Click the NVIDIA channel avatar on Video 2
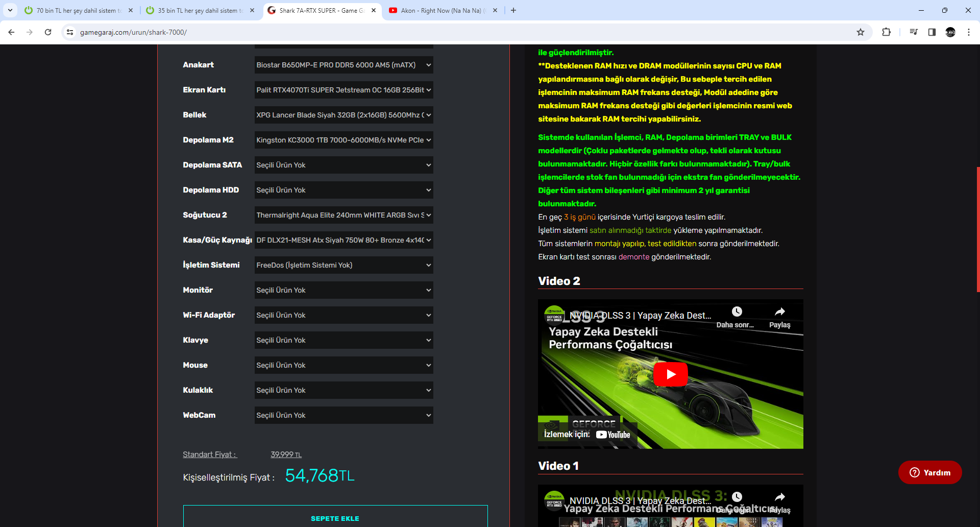The height and width of the screenshot is (527, 980). point(554,316)
